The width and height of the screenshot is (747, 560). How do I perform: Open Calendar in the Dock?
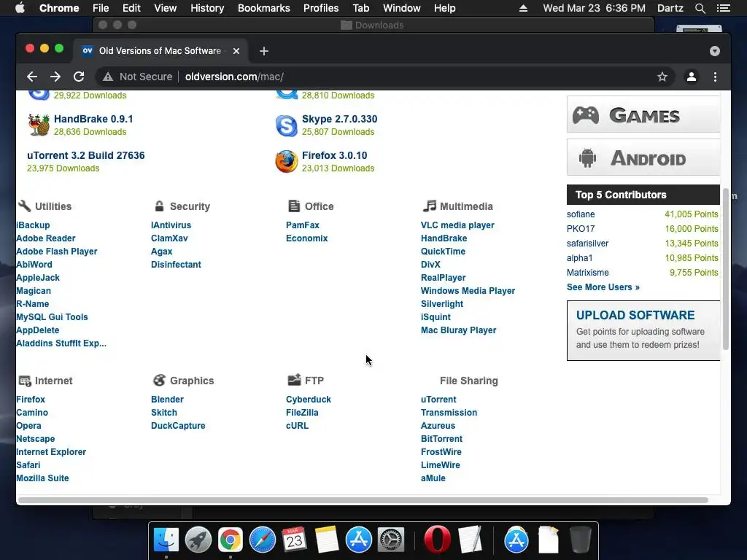click(295, 540)
